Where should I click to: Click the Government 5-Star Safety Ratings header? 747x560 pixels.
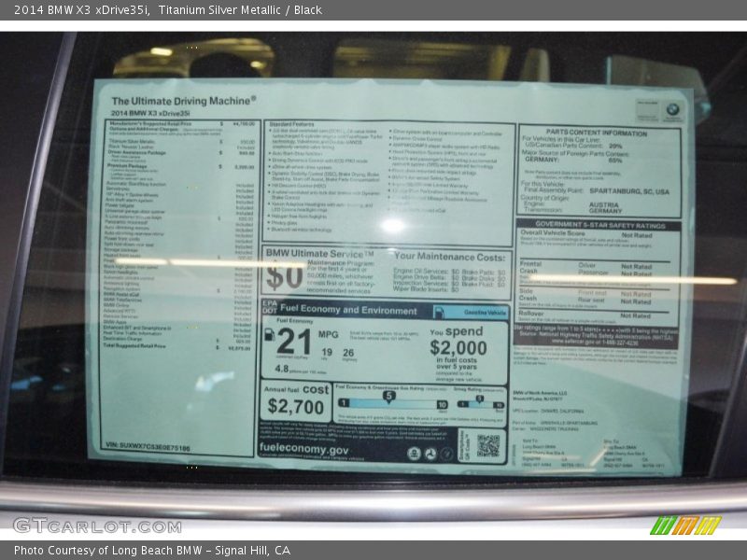click(x=598, y=225)
